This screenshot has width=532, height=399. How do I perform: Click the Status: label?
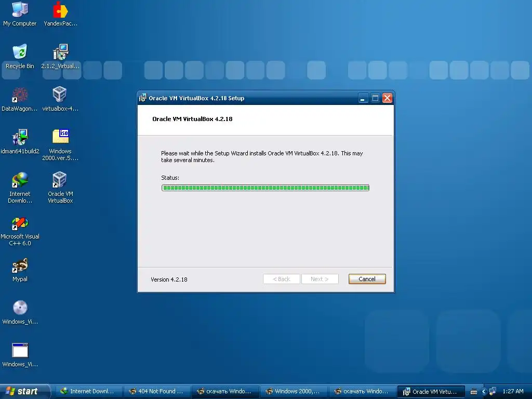[x=170, y=178]
